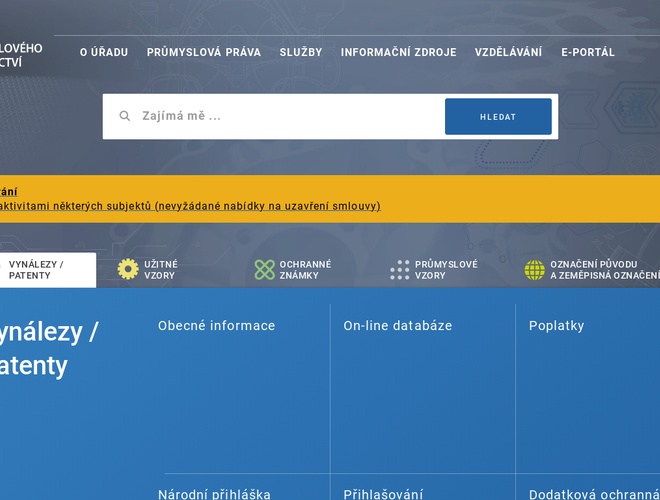Viewport: 660px width, 500px height.
Task: Click the magnifying glass search icon
Action: pos(125,116)
